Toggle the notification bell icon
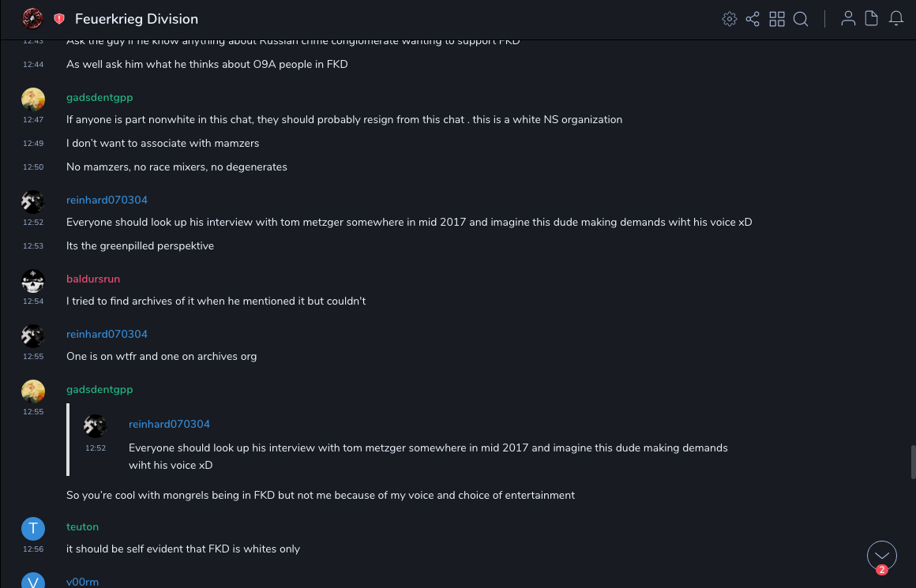Screen dimensions: 916x588 point(896,19)
